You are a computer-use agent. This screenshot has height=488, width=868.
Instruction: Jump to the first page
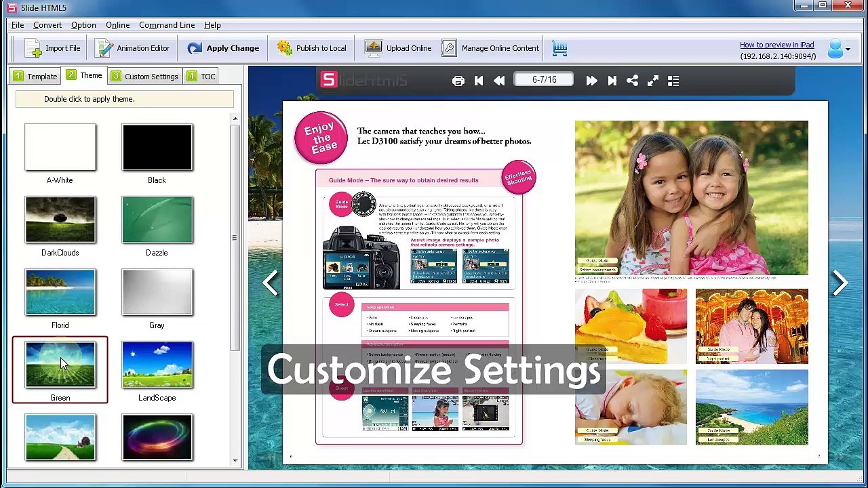pos(479,81)
